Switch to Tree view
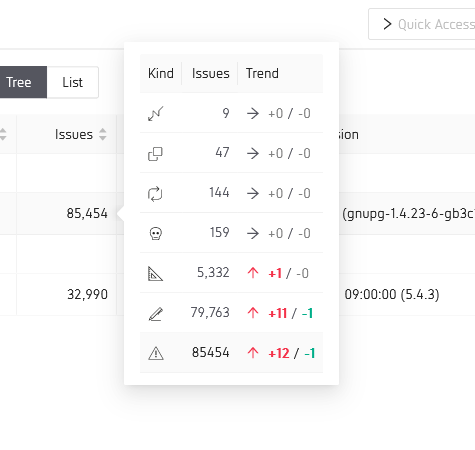Image resolution: width=475 pixels, height=450 pixels. click(x=22, y=82)
